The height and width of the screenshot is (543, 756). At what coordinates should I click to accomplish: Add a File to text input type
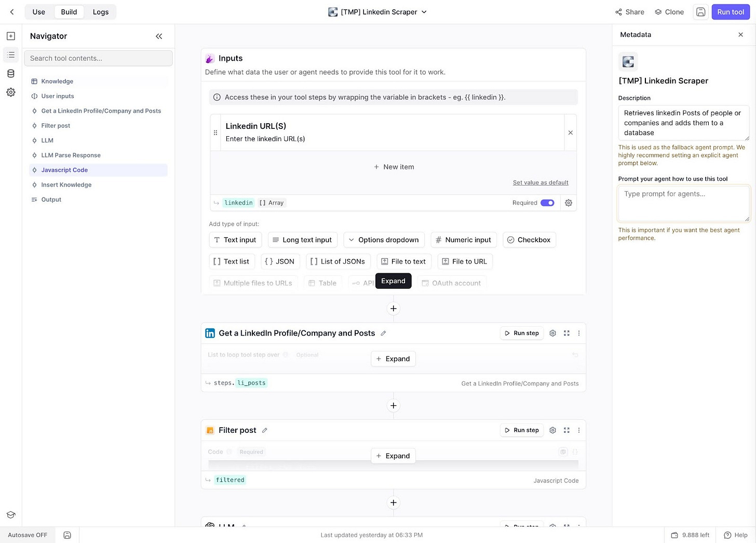pos(404,262)
